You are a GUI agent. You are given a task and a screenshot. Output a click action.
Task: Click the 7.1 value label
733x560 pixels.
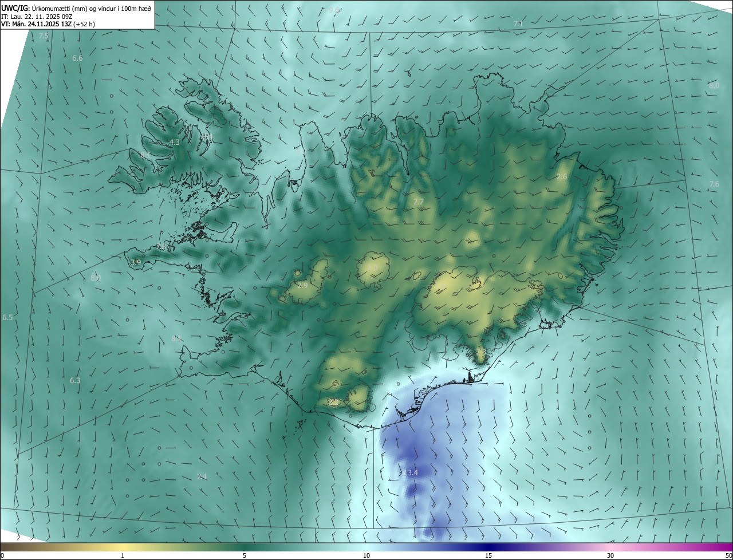[x=518, y=24]
